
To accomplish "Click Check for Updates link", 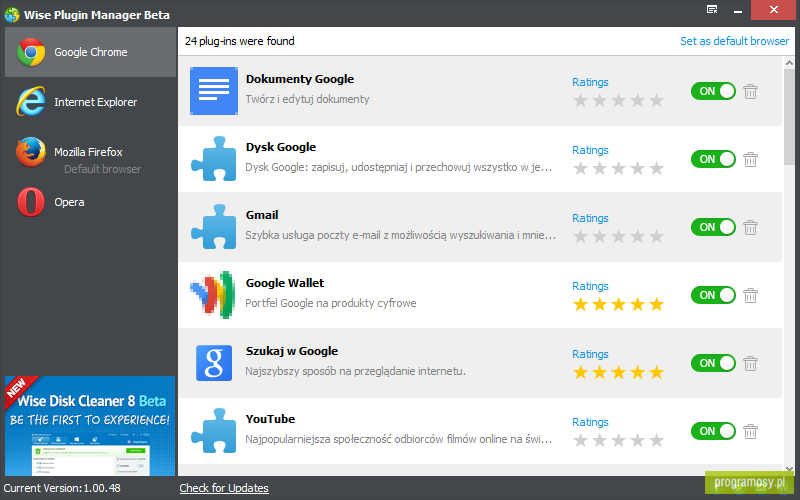I will tap(224, 488).
